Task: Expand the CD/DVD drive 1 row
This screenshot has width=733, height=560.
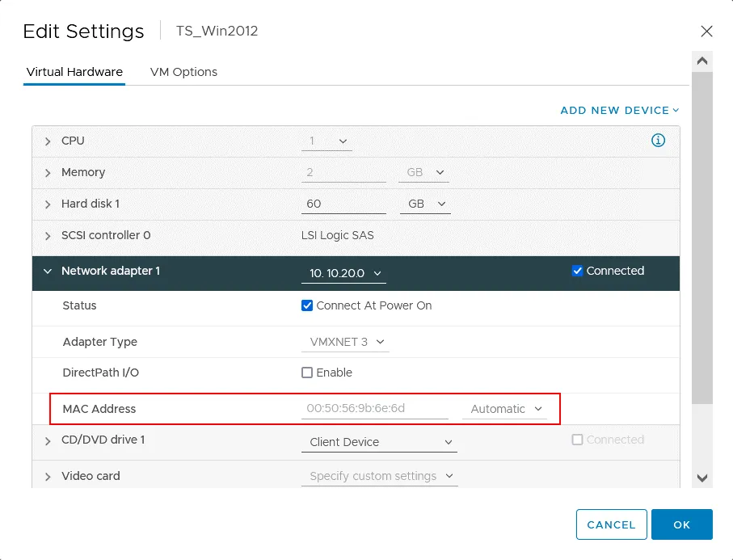Action: click(x=48, y=440)
